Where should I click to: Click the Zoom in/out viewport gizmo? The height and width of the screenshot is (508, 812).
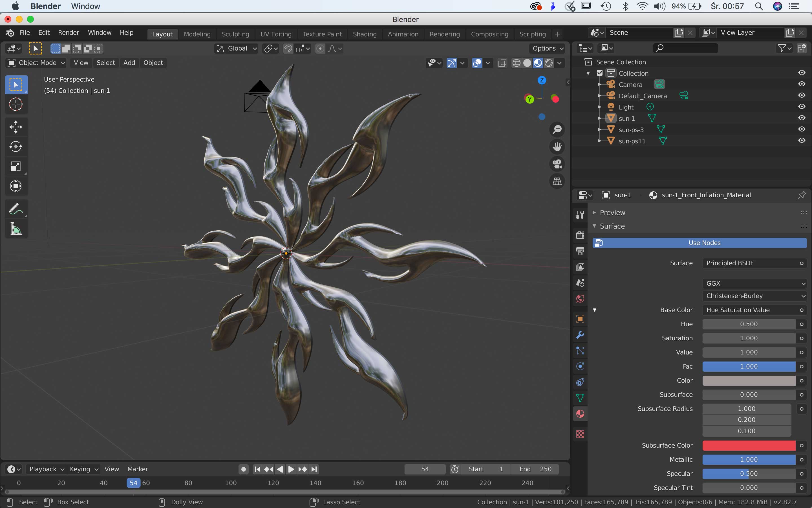557,129
